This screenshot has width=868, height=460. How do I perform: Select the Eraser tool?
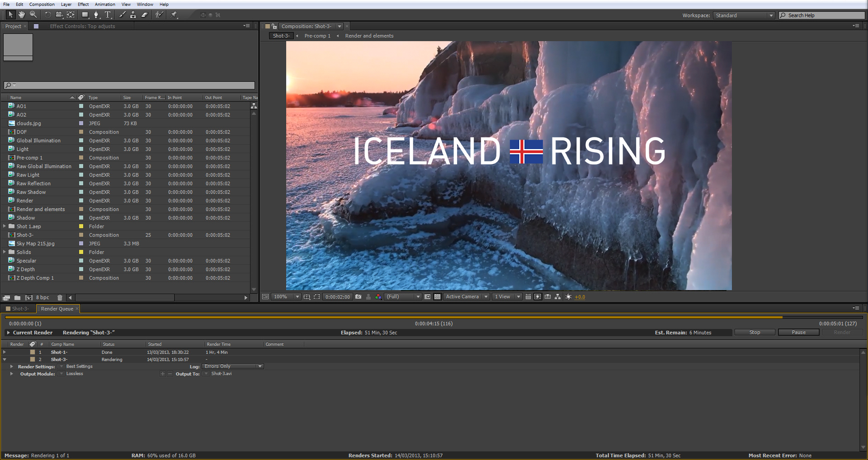click(x=145, y=14)
